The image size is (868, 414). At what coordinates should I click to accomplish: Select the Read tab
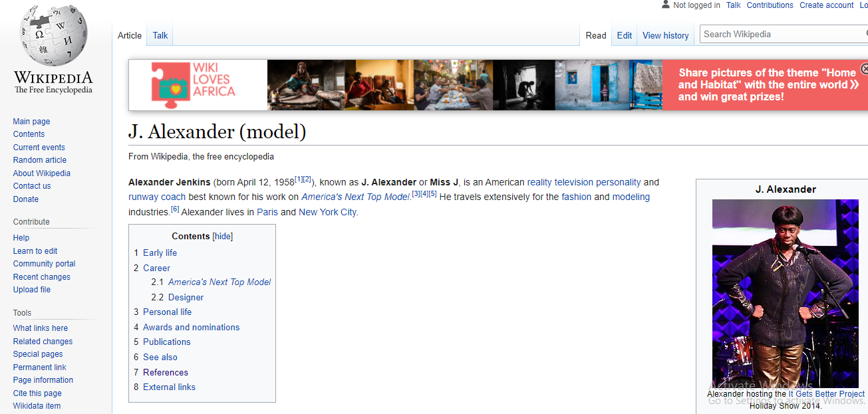point(596,35)
